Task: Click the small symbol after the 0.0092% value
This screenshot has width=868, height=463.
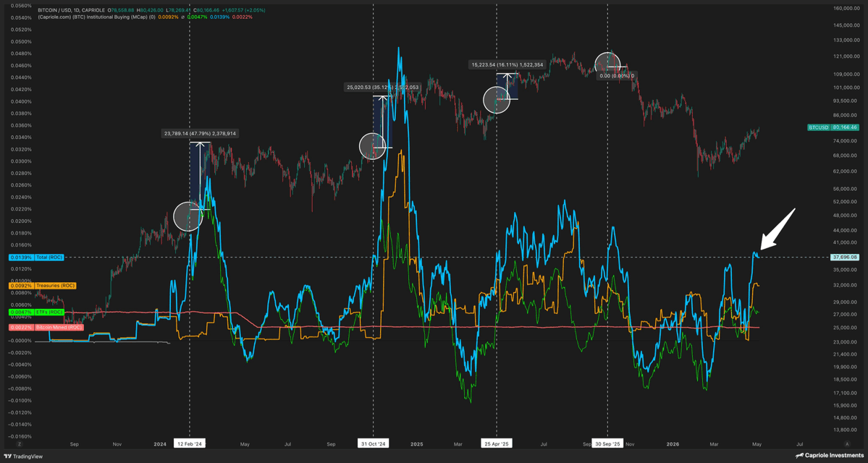Action: (182, 17)
